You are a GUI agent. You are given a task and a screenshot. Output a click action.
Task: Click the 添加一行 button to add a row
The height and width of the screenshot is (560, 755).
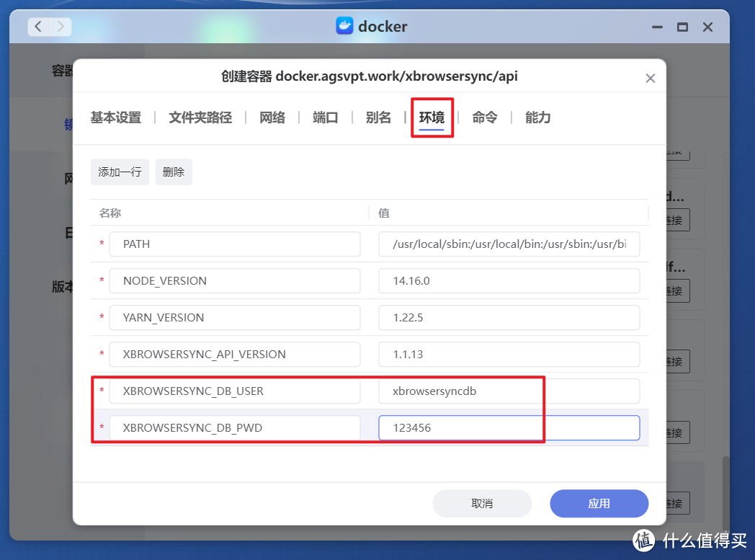click(120, 172)
